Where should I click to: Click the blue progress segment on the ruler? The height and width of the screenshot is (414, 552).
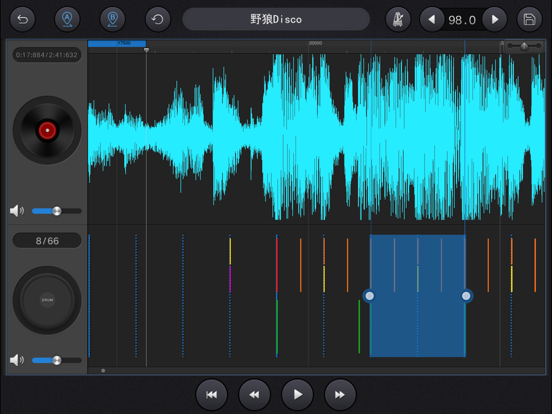tap(117, 43)
